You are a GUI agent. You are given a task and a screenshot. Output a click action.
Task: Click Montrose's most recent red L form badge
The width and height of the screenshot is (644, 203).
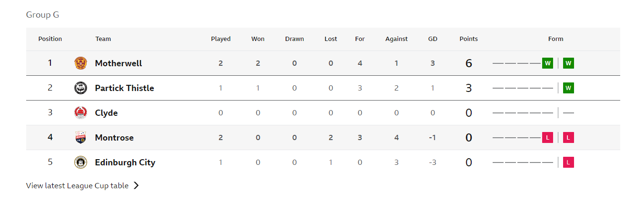[x=568, y=137]
